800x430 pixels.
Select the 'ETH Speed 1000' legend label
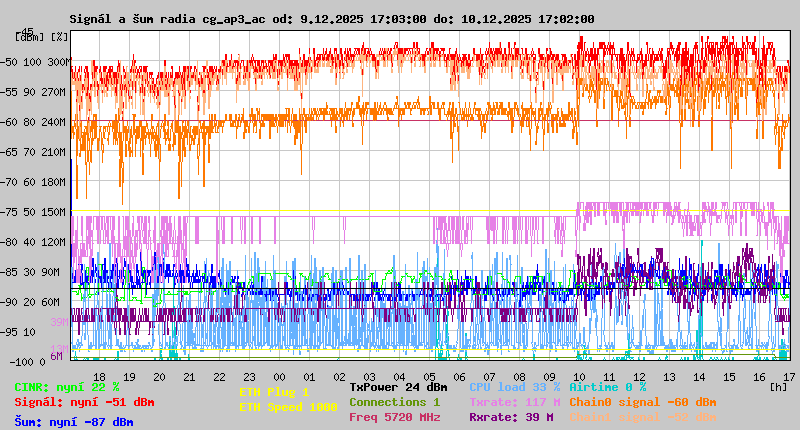(288, 407)
